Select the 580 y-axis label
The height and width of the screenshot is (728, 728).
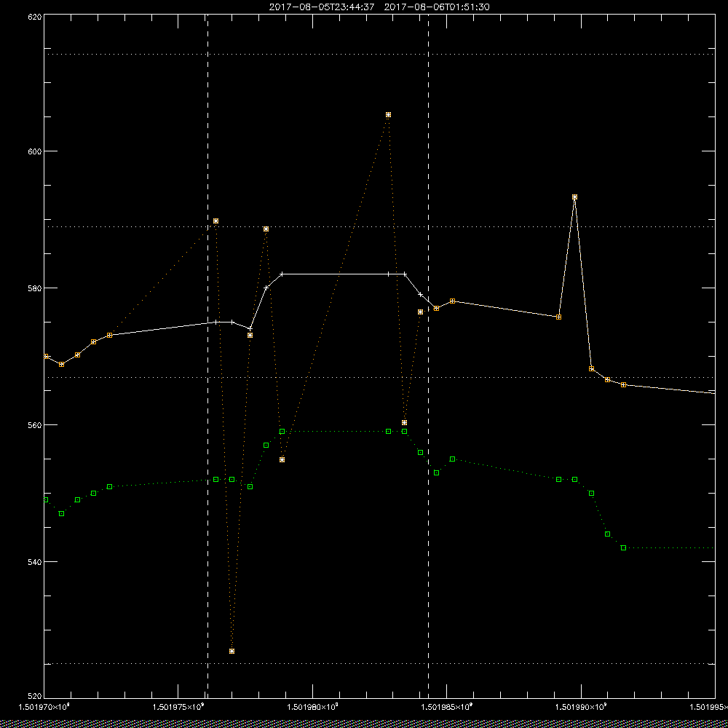coord(35,288)
